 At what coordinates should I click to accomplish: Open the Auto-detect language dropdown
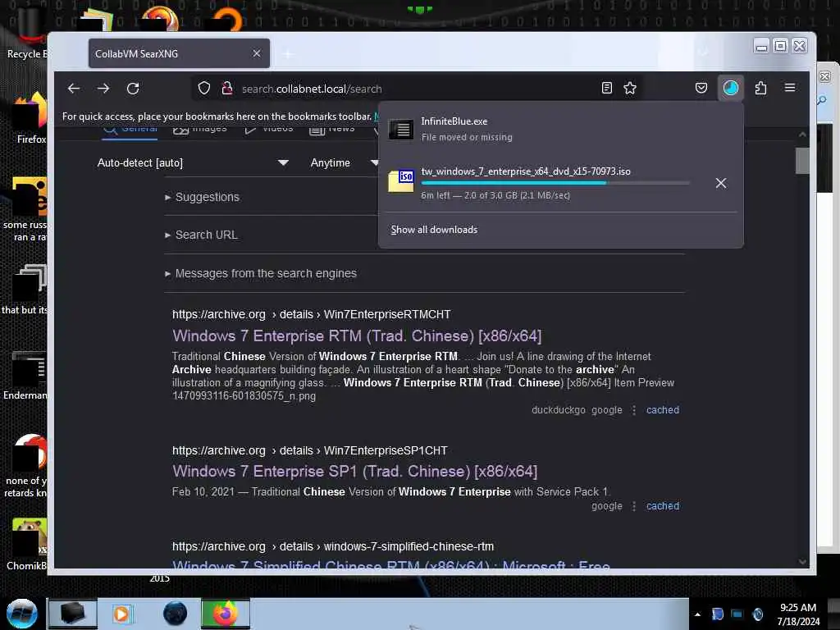pyautogui.click(x=193, y=163)
